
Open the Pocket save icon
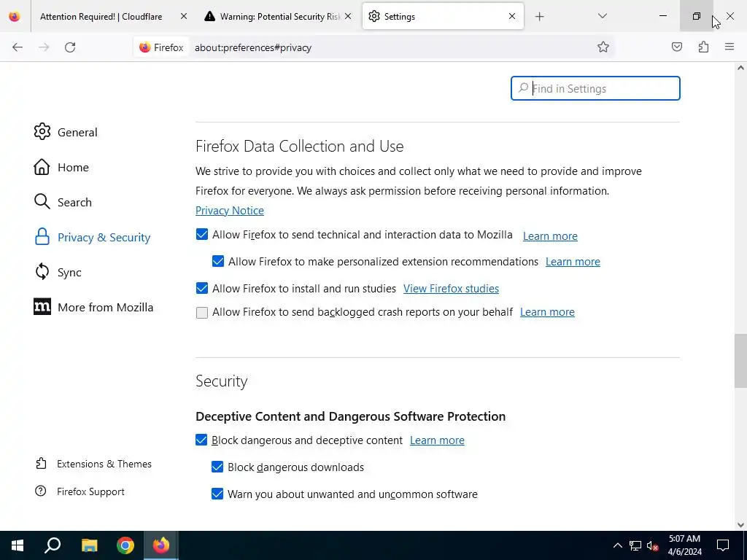coord(677,47)
